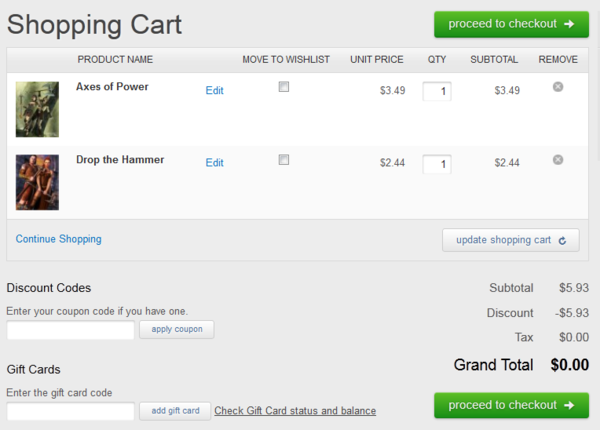Screen dimensions: 600x430
Task: Click the Drop the Hammer quantity field
Action: (437, 164)
